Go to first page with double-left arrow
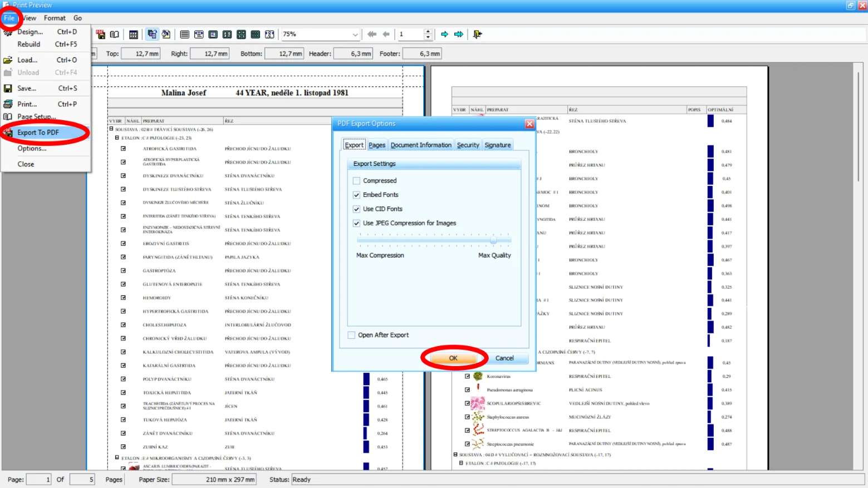 pos(372,34)
